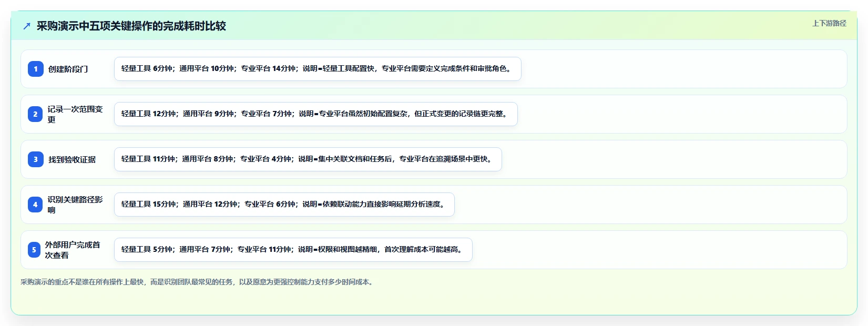The image size is (868, 326).
Task: Select step badge number 3
Action: [x=36, y=159]
